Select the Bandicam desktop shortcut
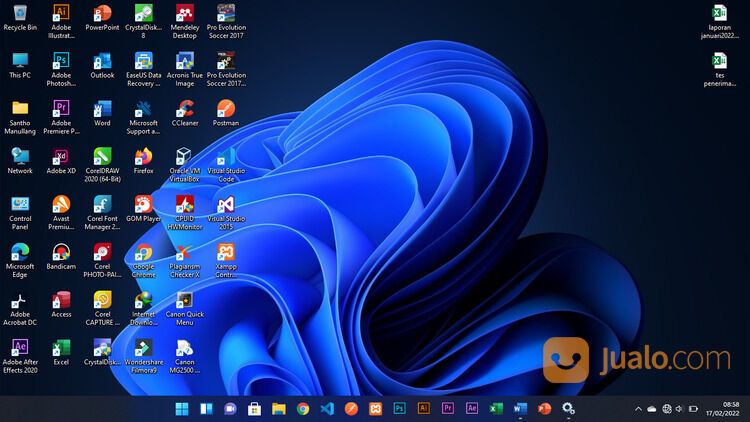Image resolution: width=750 pixels, height=422 pixels. click(61, 257)
